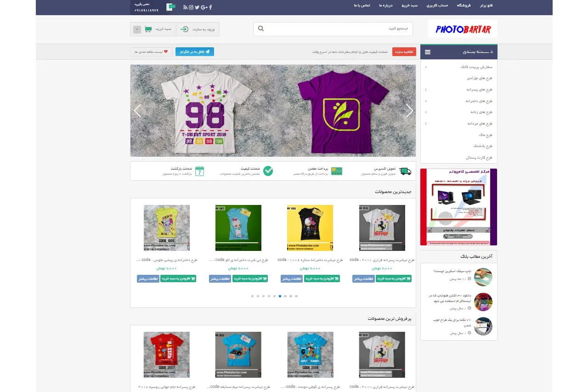Click the green shopping cart icon
Screen dimensions: 588x392
(x=148, y=29)
